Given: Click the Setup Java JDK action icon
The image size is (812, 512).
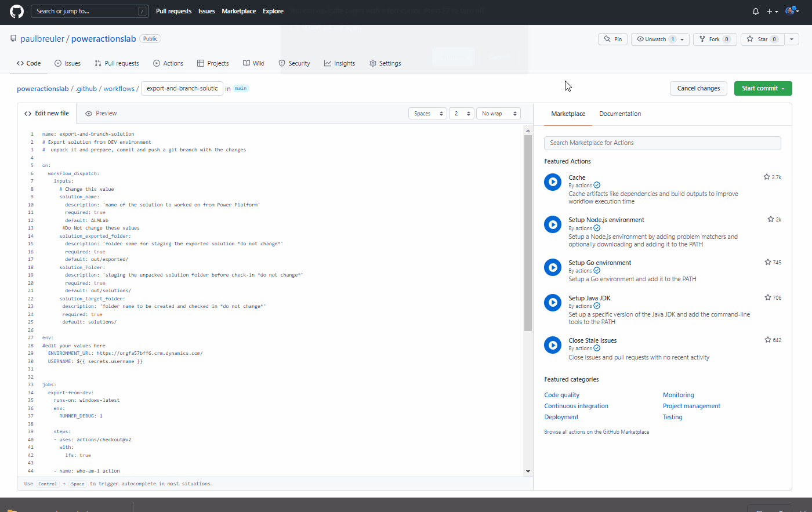Looking at the screenshot, I should coord(552,302).
